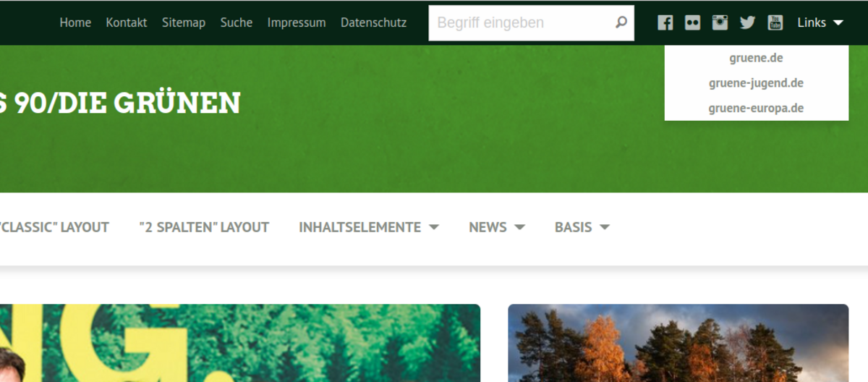The image size is (868, 382).
Task: Open the Impressum page
Action: (x=297, y=22)
